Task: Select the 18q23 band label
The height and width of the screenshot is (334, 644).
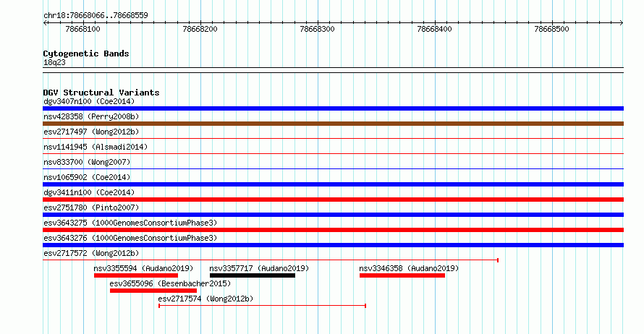Action: (54, 62)
